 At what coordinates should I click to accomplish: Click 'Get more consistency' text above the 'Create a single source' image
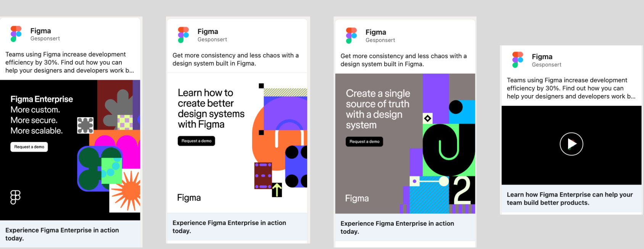point(404,60)
